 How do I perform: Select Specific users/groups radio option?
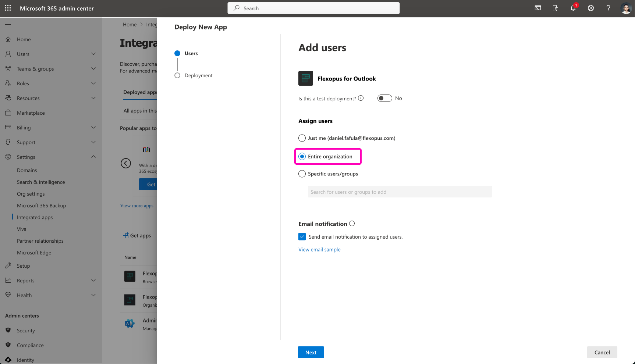(302, 174)
